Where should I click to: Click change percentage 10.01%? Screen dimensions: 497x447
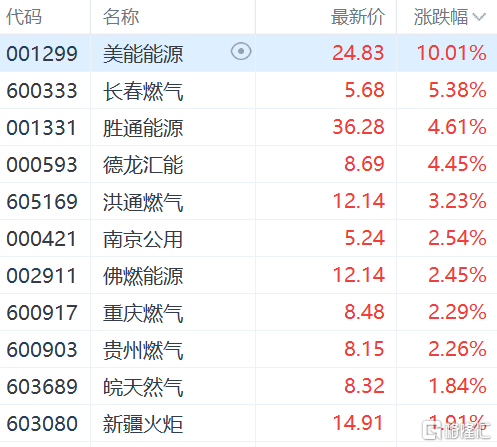coord(452,53)
